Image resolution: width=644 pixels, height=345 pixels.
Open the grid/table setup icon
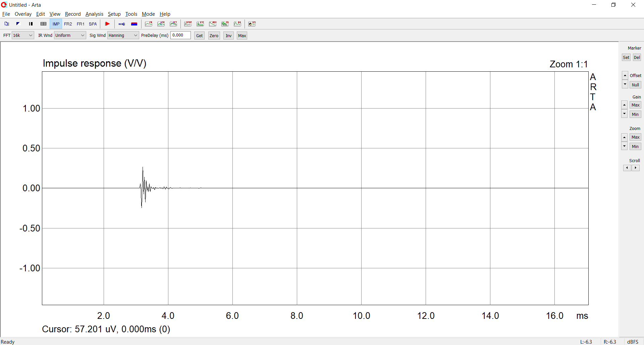43,24
